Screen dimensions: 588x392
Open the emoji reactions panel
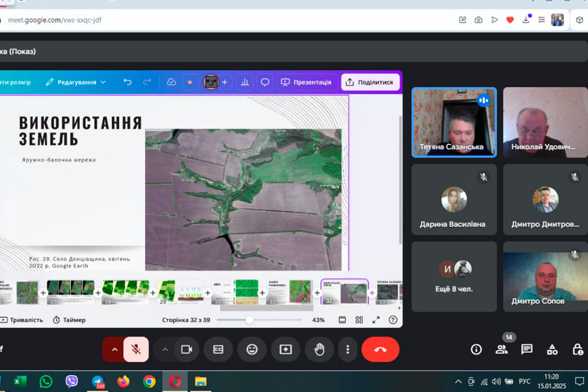[252, 350]
